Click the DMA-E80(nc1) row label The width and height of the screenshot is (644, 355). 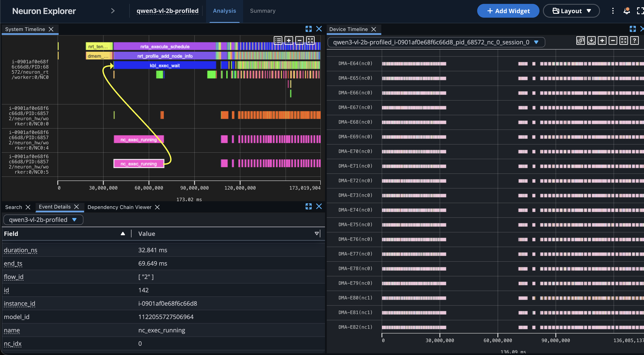(x=355, y=297)
